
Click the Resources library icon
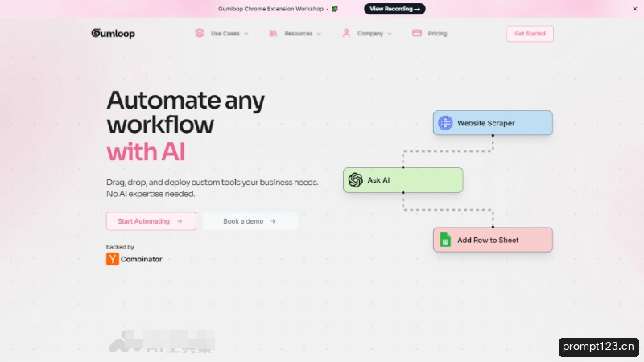tap(273, 33)
